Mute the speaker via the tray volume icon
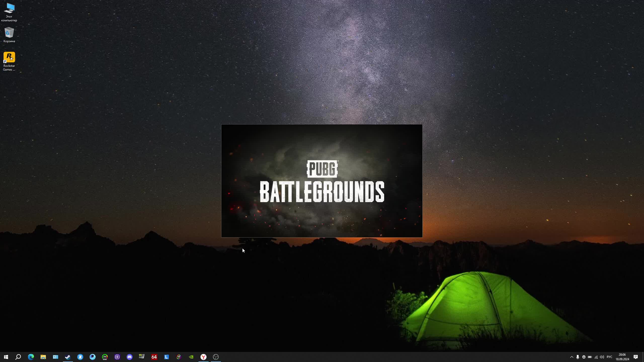Image resolution: width=644 pixels, height=362 pixels. (602, 357)
